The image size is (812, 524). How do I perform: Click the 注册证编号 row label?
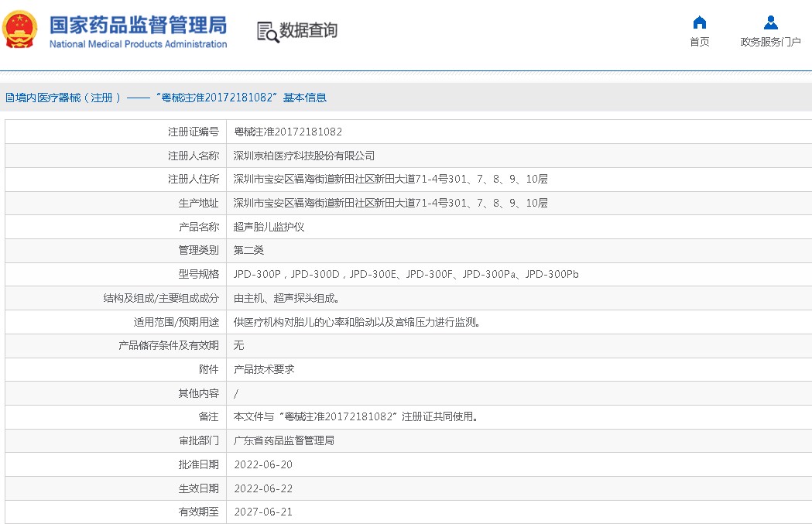(x=194, y=132)
